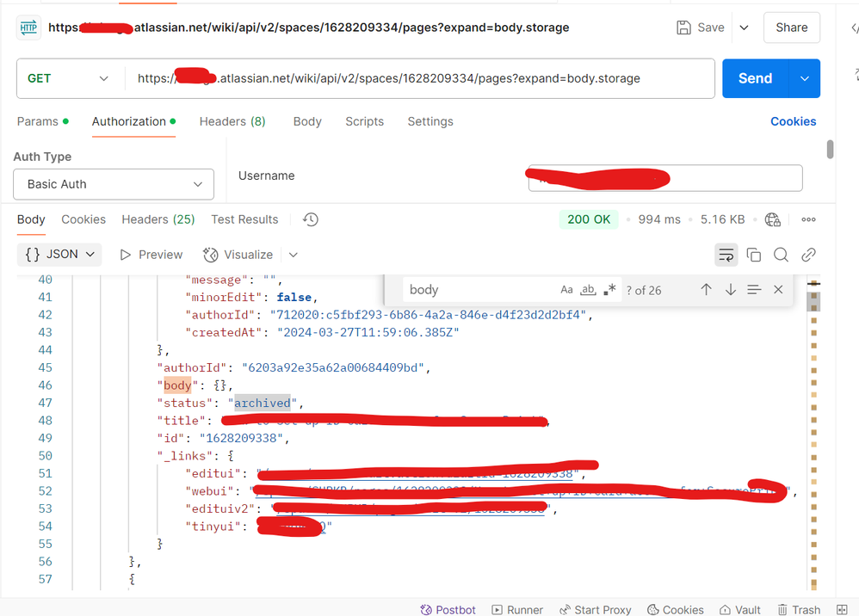Viewport: 859px width, 616px height.
Task: Switch to the Scripts tab
Action: (x=364, y=121)
